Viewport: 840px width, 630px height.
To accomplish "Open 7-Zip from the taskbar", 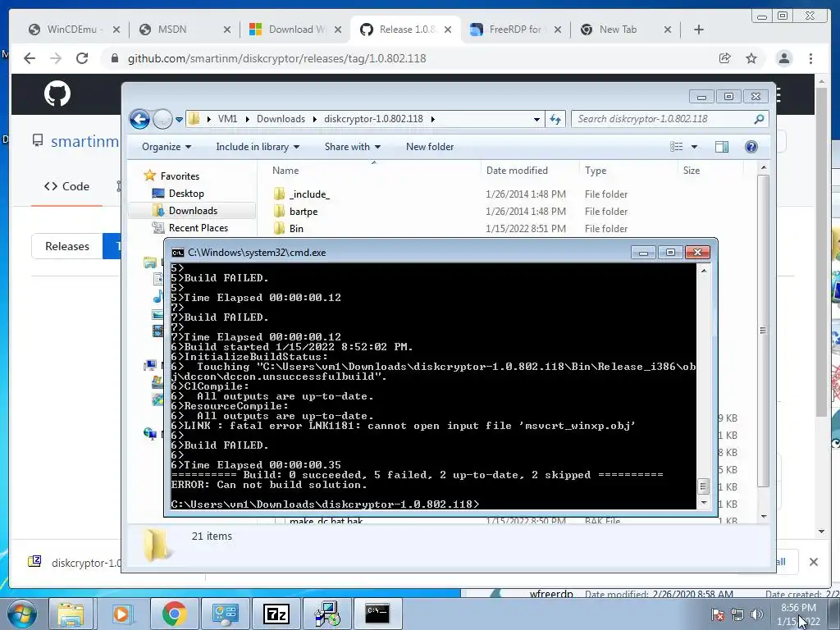I will point(276,614).
